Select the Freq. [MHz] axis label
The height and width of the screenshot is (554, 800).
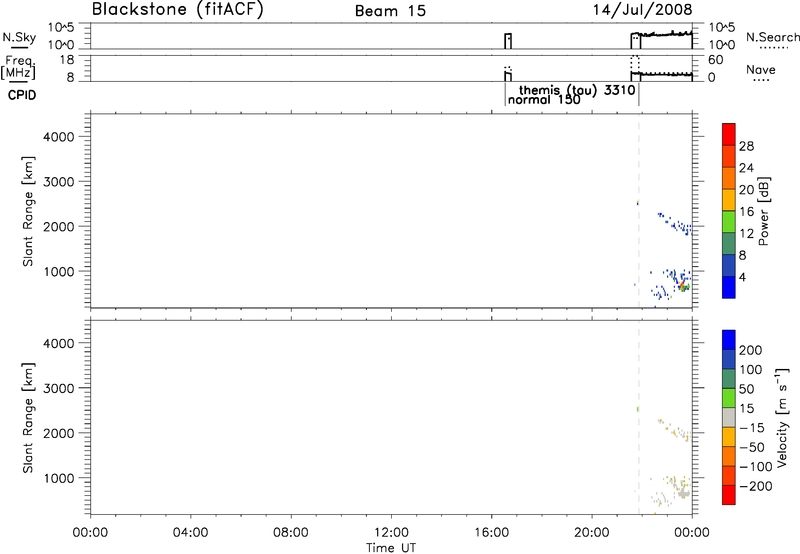click(x=18, y=67)
